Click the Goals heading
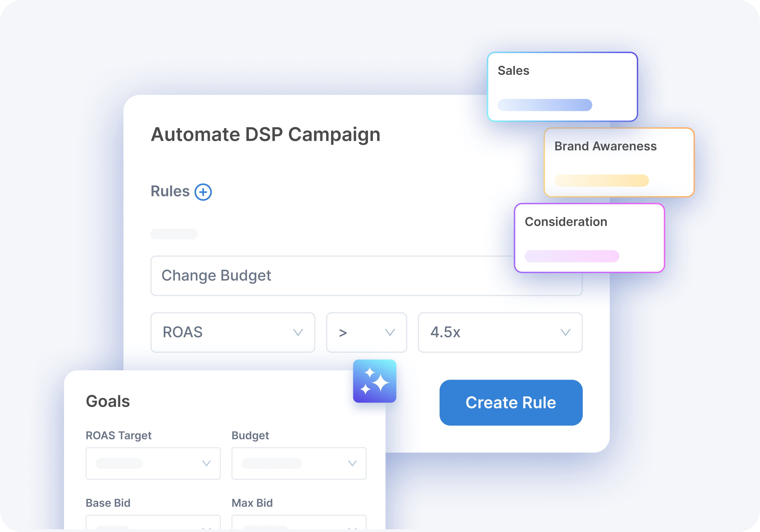 pyautogui.click(x=108, y=401)
